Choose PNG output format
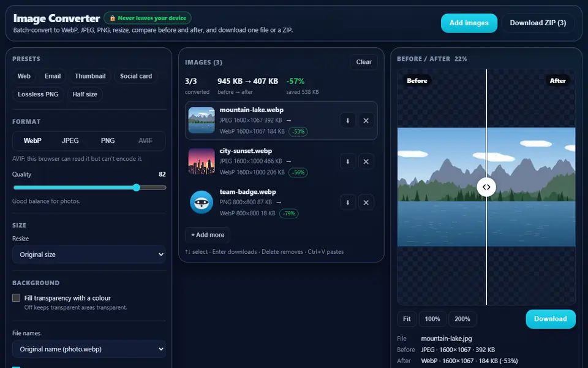Viewport: 588px width, 368px height. pyautogui.click(x=108, y=141)
